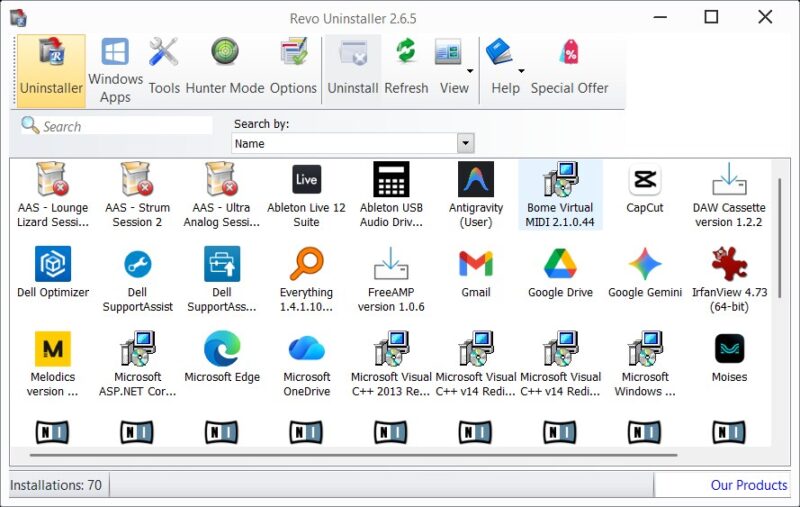
Task: Open the Uninstaller toolbar section
Action: click(51, 71)
